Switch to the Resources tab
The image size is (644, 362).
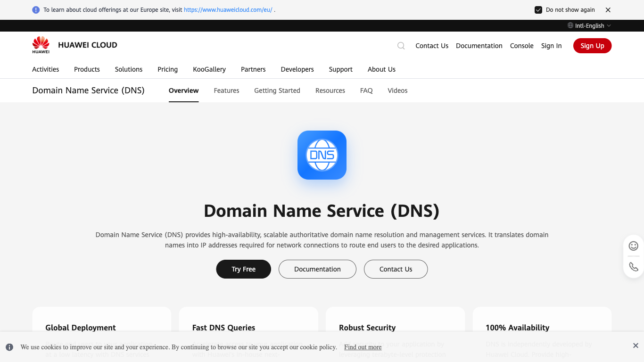(330, 90)
